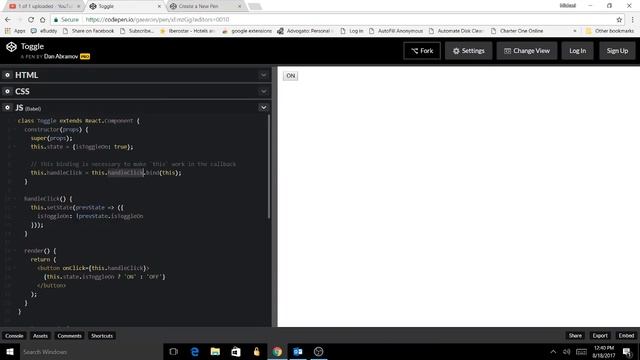Click the handleClick() method line
Screen dimensions: 640x360
(x=48, y=199)
